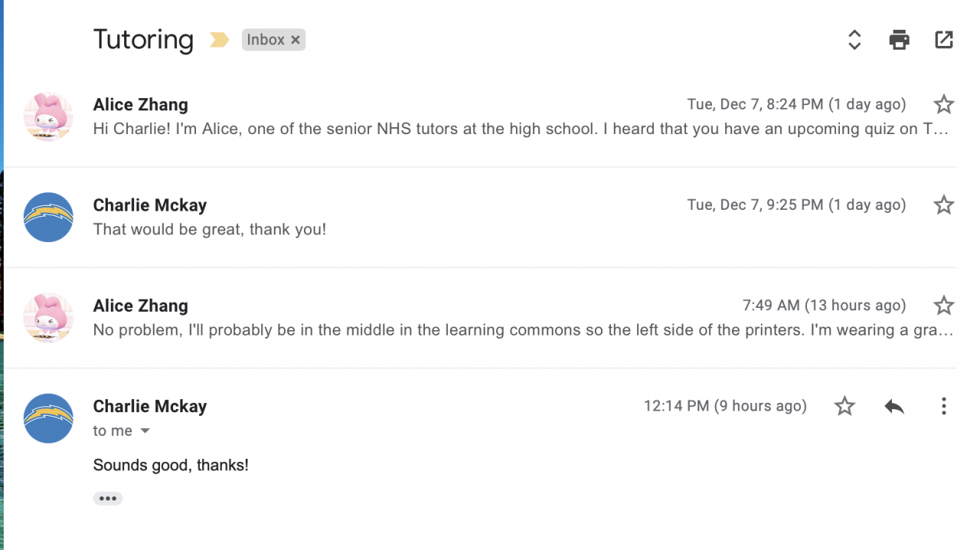Print the Tutoring conversation
The height and width of the screenshot is (550, 980).
pyautogui.click(x=899, y=40)
